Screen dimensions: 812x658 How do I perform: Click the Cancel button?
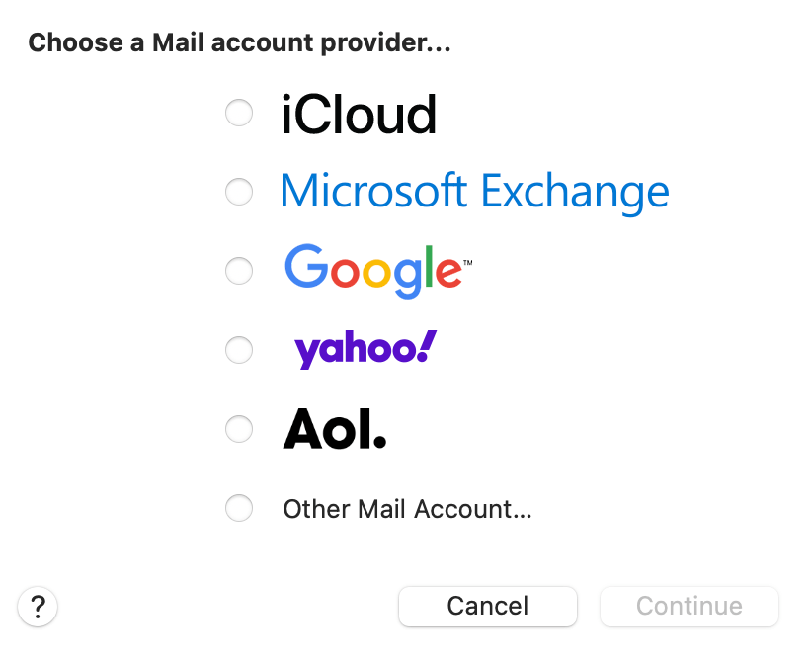[x=487, y=607]
